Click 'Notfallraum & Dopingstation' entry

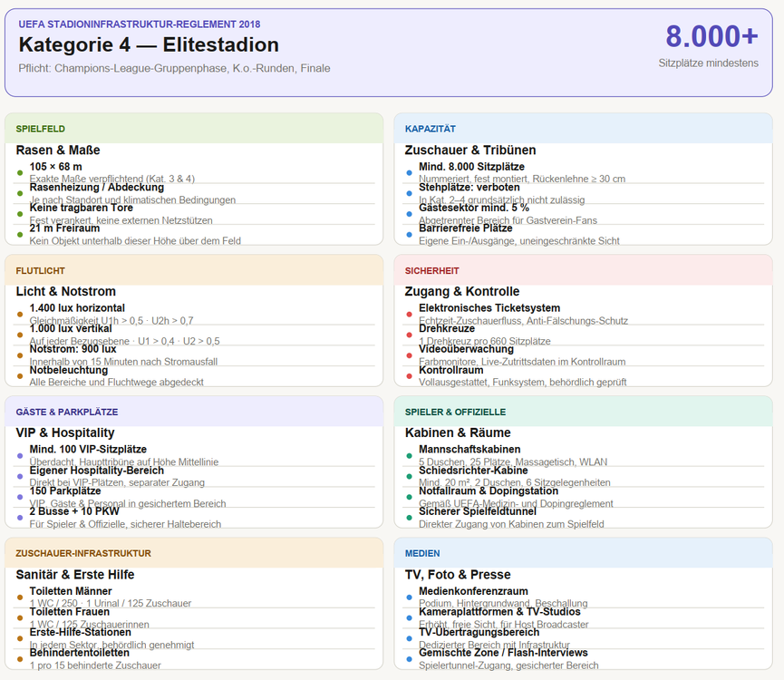point(489,491)
